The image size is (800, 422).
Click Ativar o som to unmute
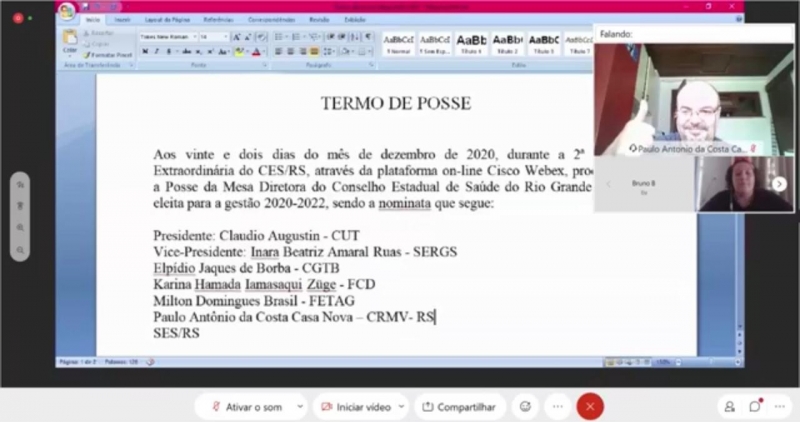point(247,407)
